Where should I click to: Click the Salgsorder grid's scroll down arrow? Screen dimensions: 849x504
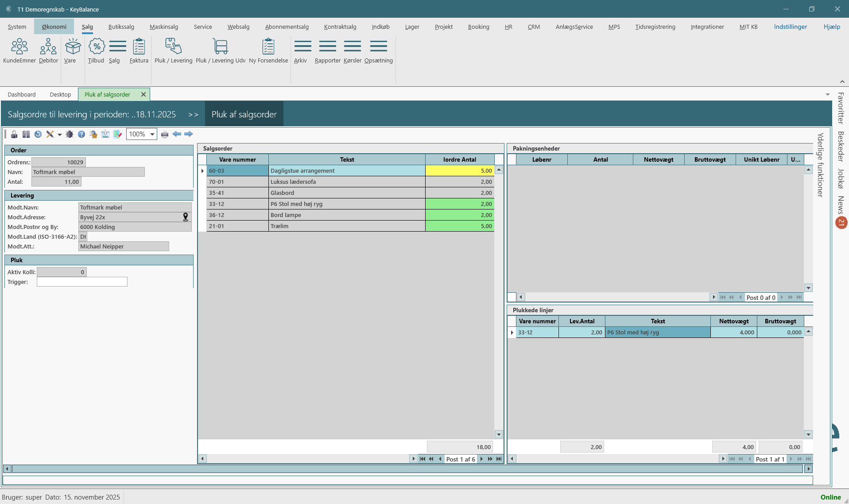tap(499, 434)
